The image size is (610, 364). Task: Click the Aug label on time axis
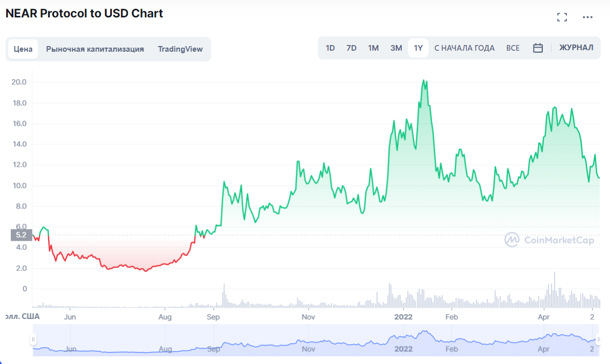click(x=165, y=317)
